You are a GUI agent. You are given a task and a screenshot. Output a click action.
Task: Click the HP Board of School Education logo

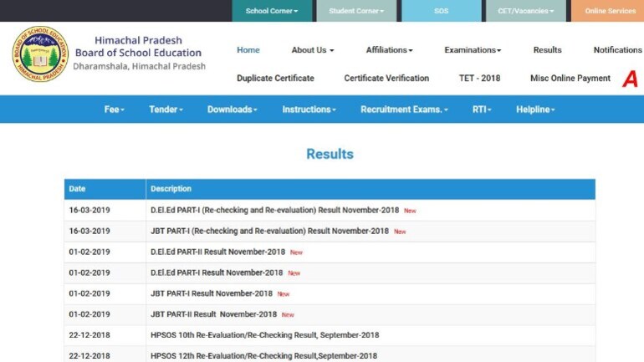(x=39, y=54)
